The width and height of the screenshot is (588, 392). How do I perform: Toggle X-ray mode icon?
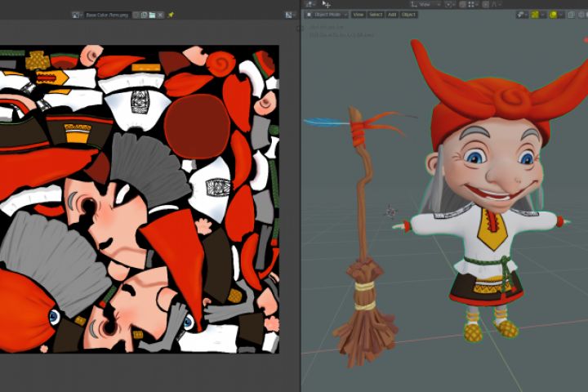571,15
